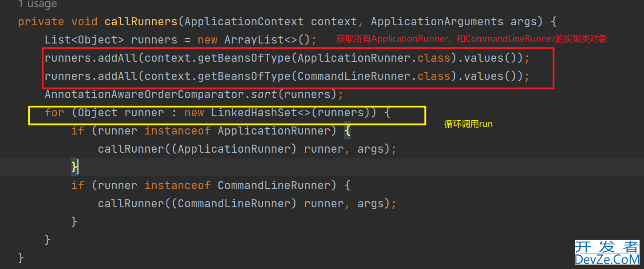Click the ApplicationContext parameter type
This screenshot has width=644, height=269.
coord(244,21)
